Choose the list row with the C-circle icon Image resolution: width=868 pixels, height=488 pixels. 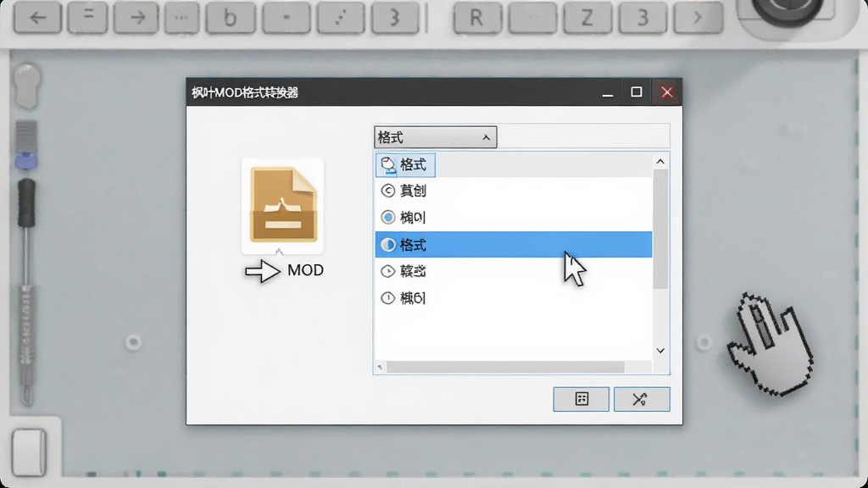(x=514, y=191)
